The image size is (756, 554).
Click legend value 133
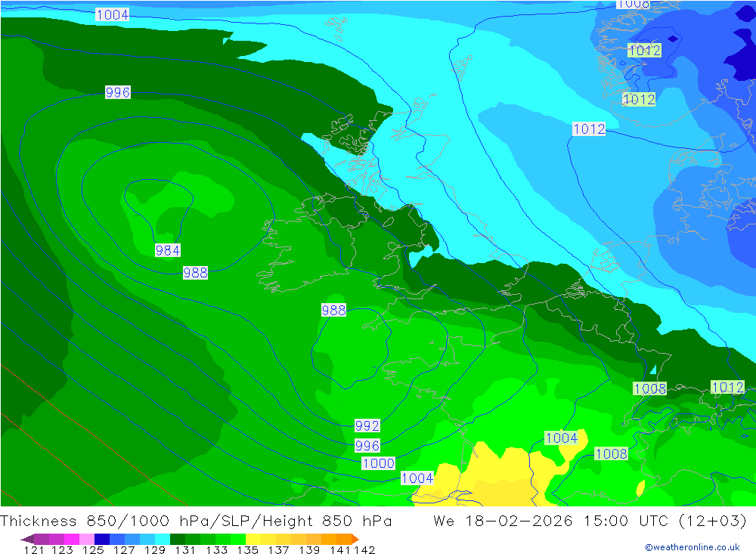(216, 550)
